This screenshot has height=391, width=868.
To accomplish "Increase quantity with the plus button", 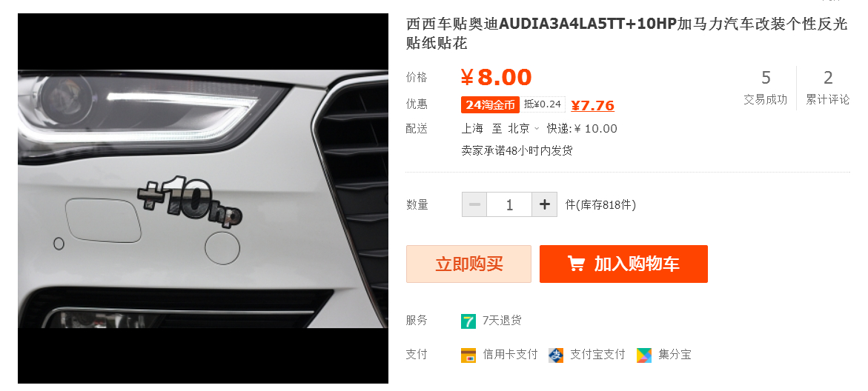I will point(545,204).
